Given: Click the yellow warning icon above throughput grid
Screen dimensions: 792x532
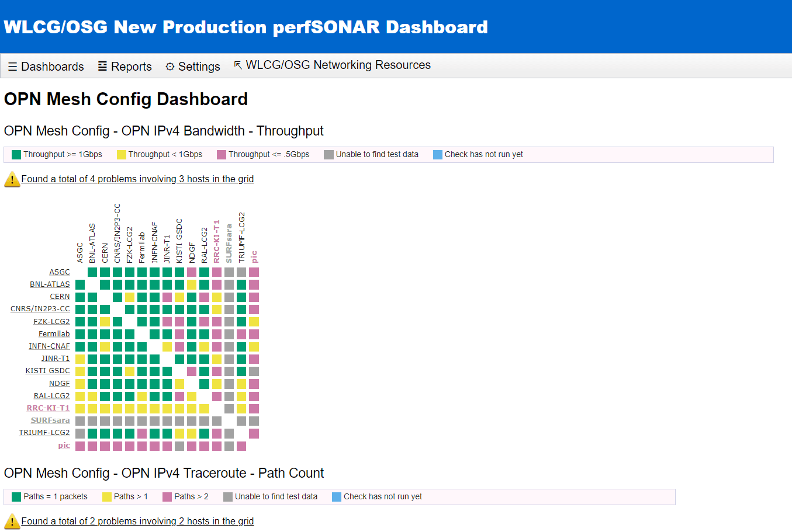Looking at the screenshot, I should [x=12, y=179].
